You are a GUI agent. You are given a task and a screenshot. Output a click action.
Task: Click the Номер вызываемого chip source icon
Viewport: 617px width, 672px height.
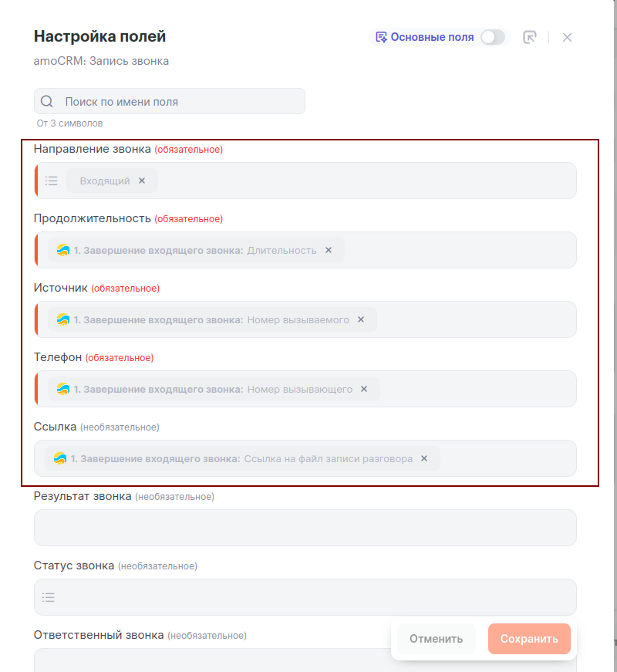coord(63,319)
